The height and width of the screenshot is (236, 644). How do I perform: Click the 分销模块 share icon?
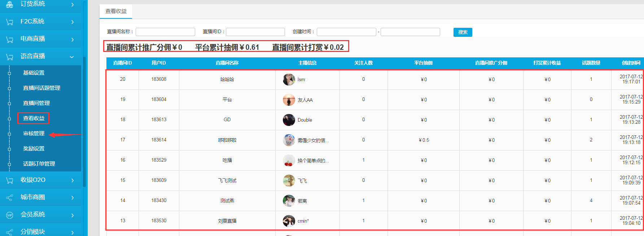tap(10, 232)
